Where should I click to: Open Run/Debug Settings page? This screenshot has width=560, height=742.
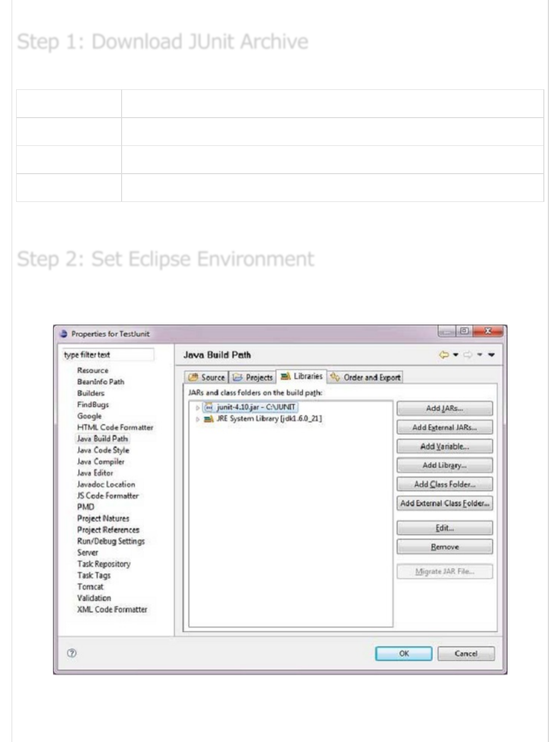(x=111, y=541)
